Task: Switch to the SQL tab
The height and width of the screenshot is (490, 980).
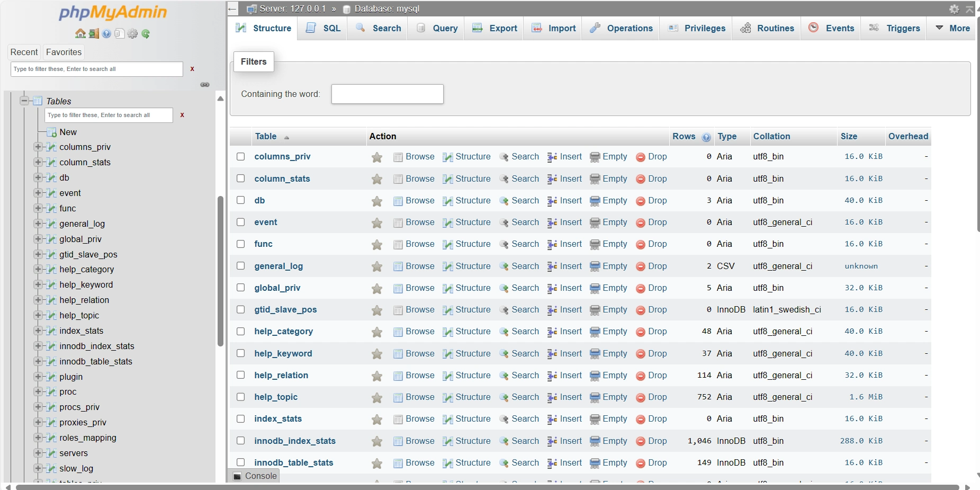Action: (x=323, y=28)
